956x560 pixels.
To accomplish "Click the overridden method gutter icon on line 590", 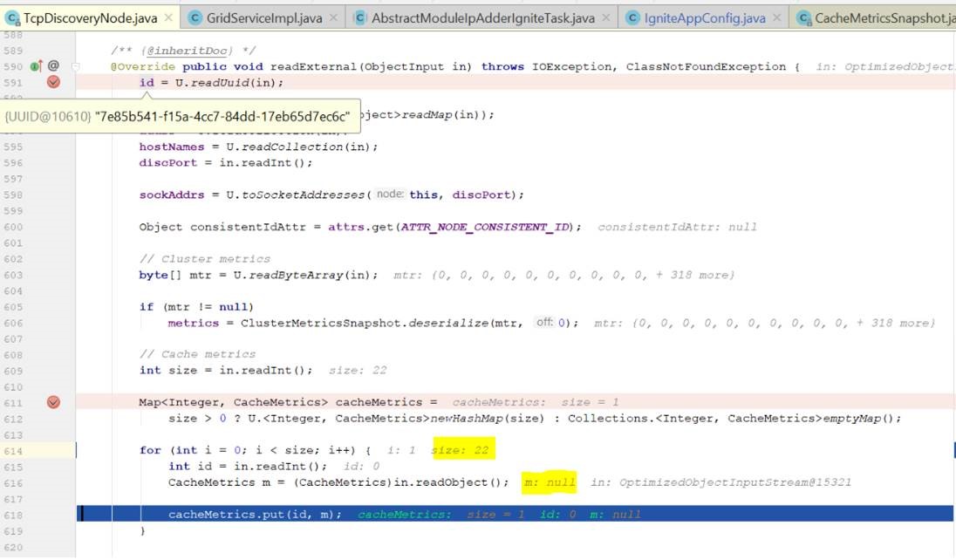I will (36, 66).
